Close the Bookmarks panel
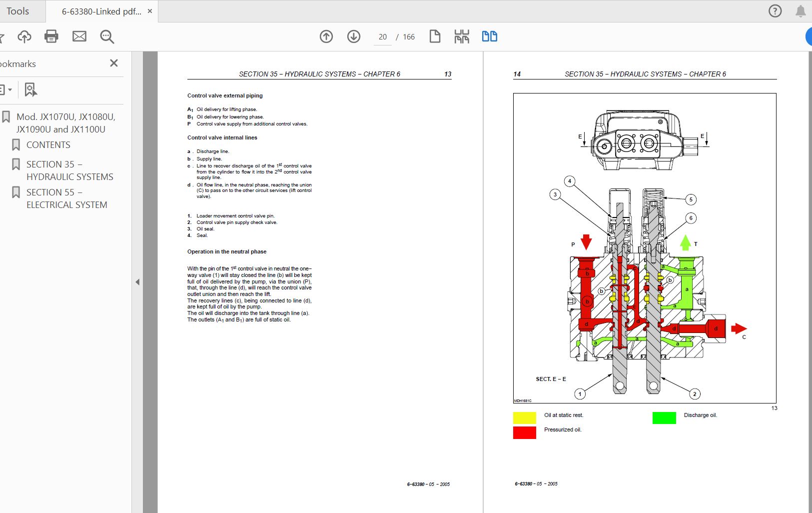The width and height of the screenshot is (812, 513). pyautogui.click(x=114, y=63)
